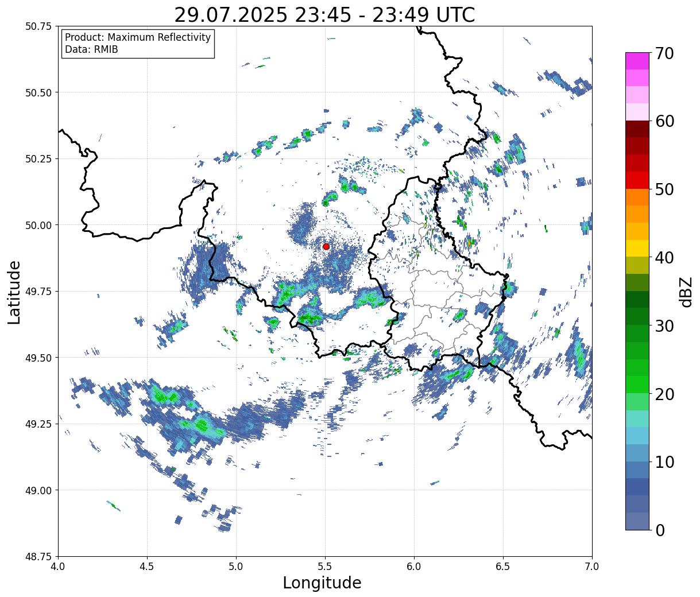Click the 0 tick label on colorbar
Screen dimensions: 700x597
[659, 530]
